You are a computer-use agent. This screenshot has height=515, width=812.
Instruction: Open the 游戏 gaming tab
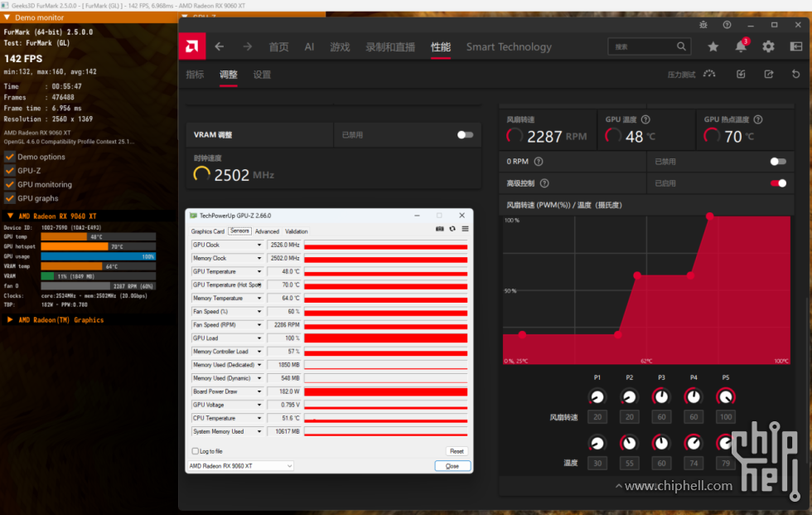pos(340,46)
